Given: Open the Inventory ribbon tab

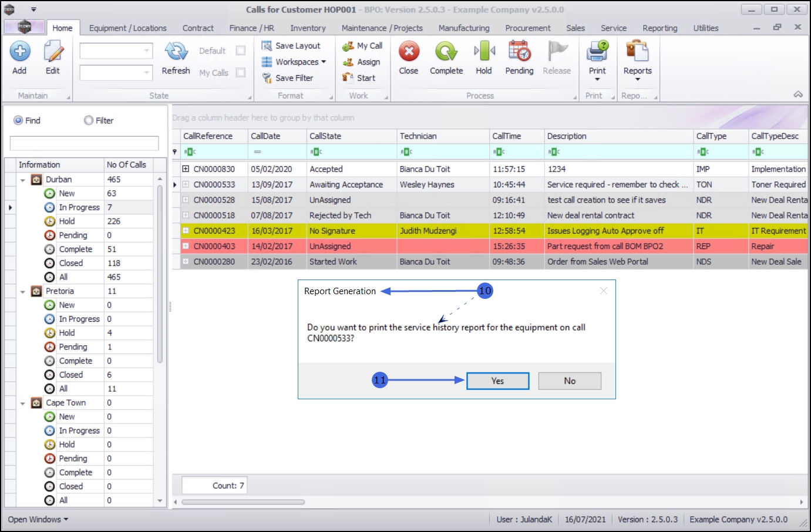Looking at the screenshot, I should click(x=308, y=28).
